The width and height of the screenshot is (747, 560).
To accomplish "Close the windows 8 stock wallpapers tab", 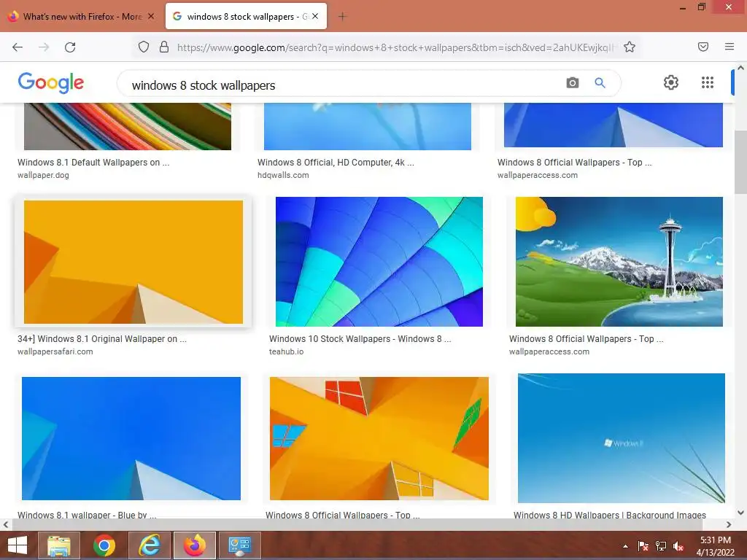I will [315, 16].
